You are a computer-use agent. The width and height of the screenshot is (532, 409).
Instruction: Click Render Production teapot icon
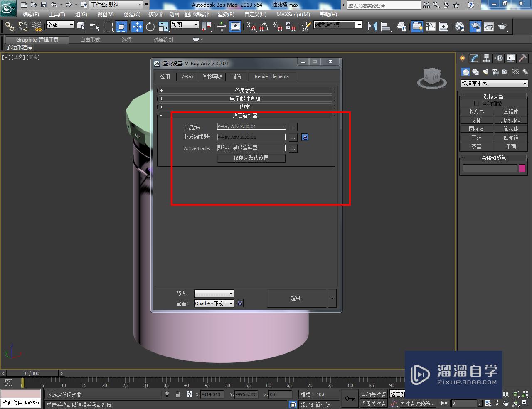click(502, 27)
